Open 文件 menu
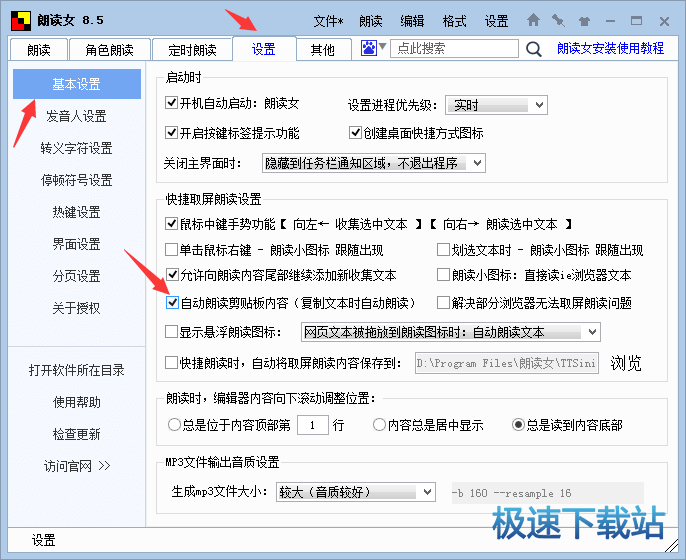686x560 pixels. (x=329, y=21)
